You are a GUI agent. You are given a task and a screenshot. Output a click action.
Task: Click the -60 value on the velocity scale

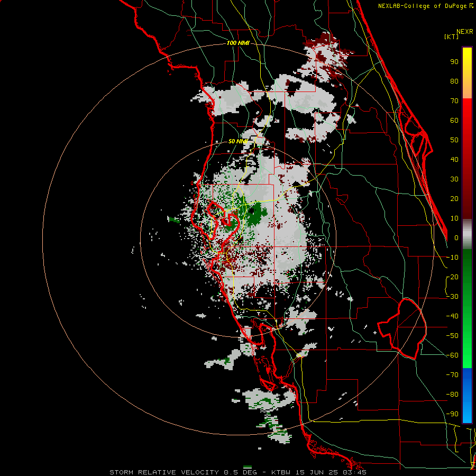click(452, 355)
